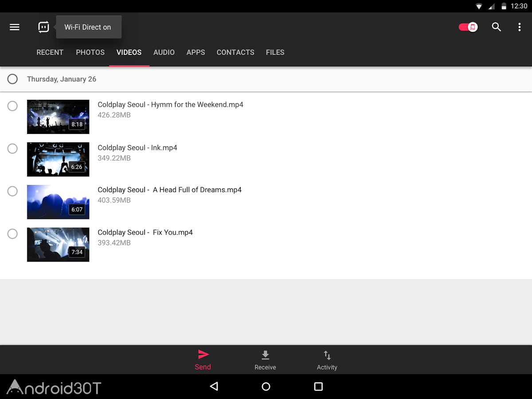Image resolution: width=532 pixels, height=399 pixels.
Task: Select the Ink.mp4 video checkbox
Action: coord(12,149)
